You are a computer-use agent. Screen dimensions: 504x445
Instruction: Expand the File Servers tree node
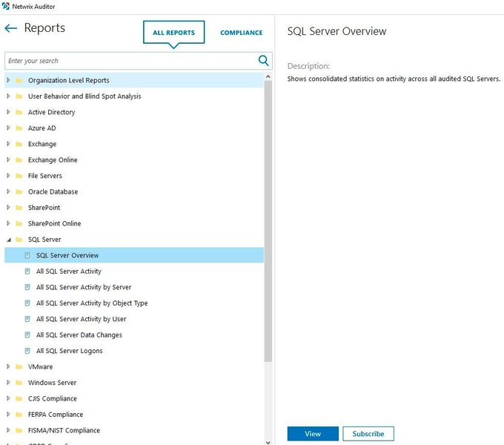click(8, 176)
